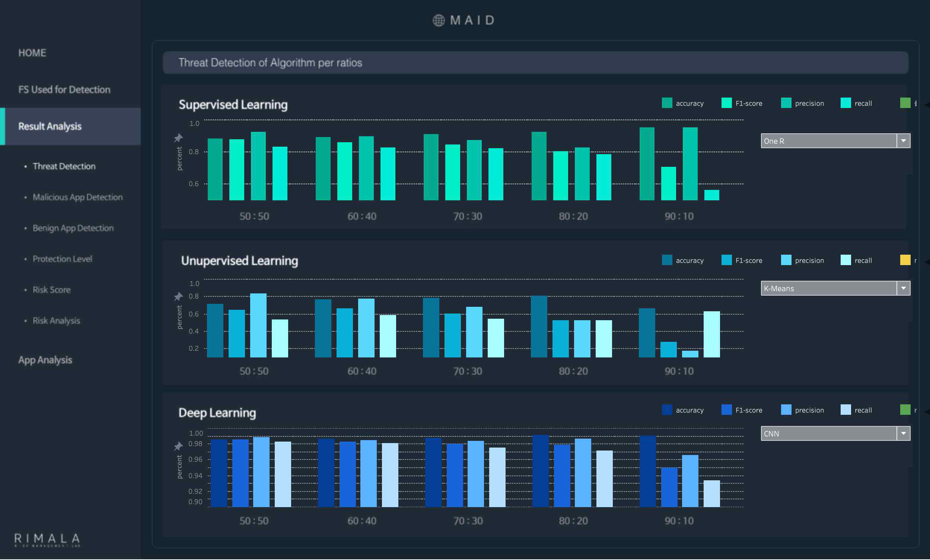Open Malicious App Detection submenu item

point(78,197)
